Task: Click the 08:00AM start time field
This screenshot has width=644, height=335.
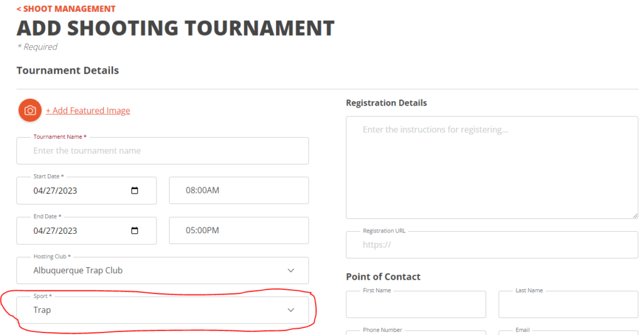Action: click(239, 190)
